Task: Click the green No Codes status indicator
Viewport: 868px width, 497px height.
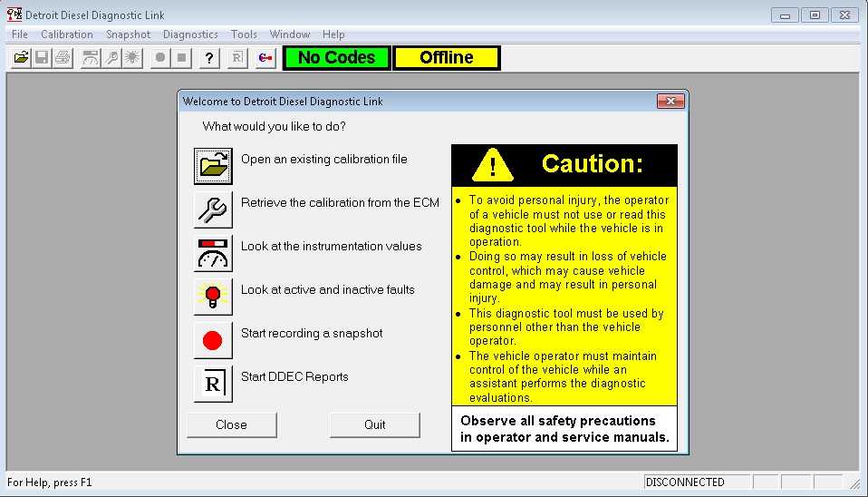Action: click(x=336, y=58)
